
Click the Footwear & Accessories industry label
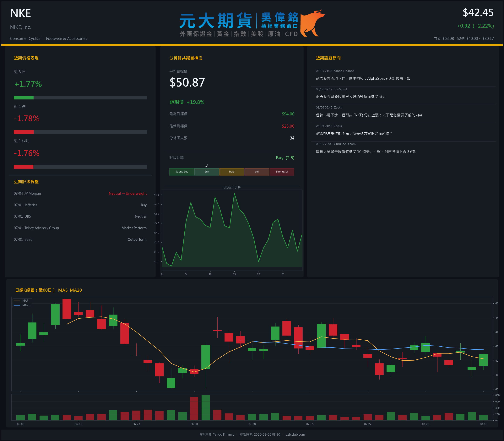[67, 38]
